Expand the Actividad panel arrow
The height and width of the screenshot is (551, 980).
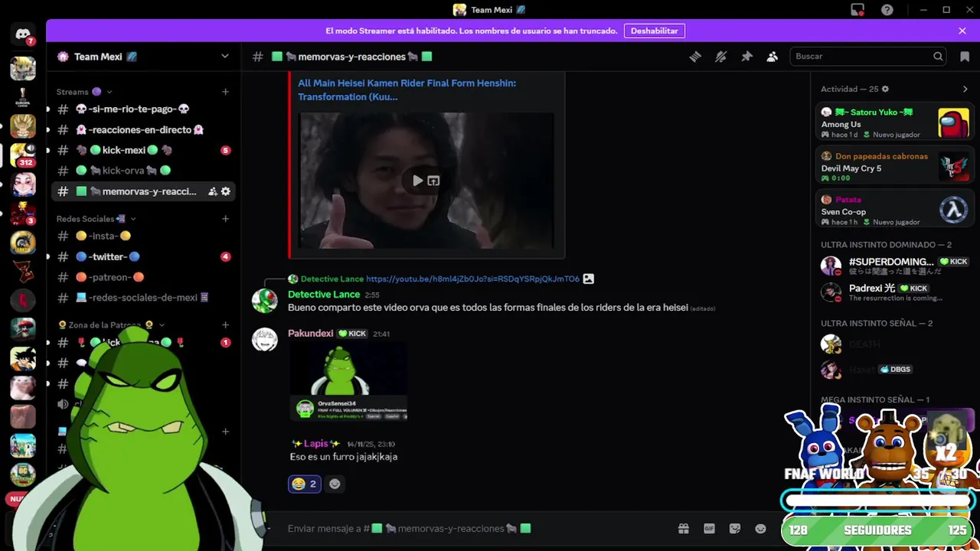click(965, 89)
